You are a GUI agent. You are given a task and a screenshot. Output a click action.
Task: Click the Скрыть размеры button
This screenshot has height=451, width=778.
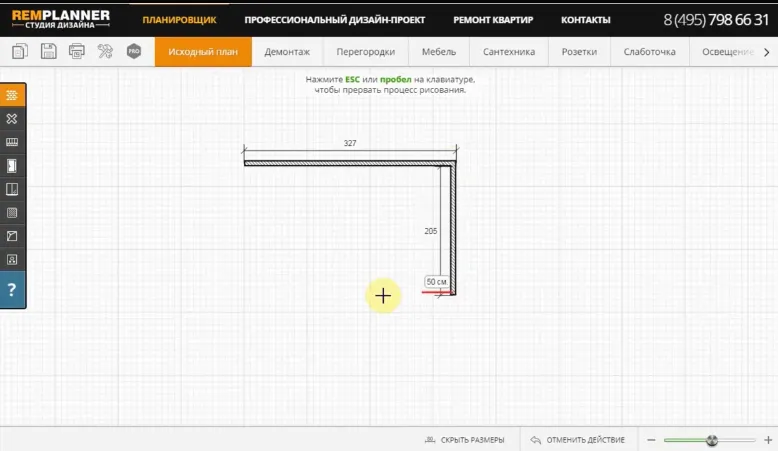(465, 440)
